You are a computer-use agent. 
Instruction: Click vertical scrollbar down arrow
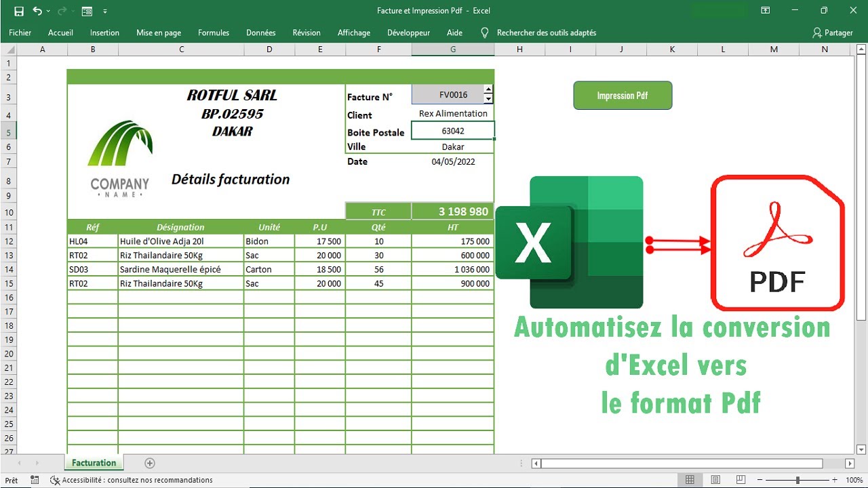point(862,449)
